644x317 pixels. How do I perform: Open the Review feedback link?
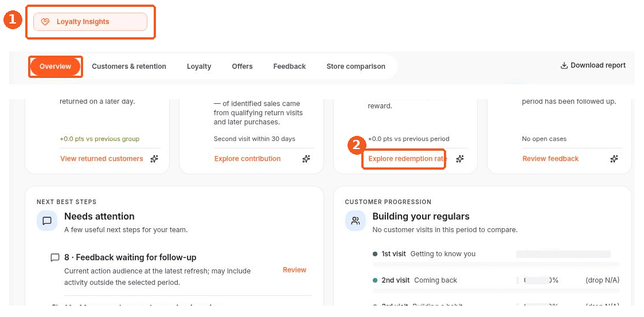(551, 159)
